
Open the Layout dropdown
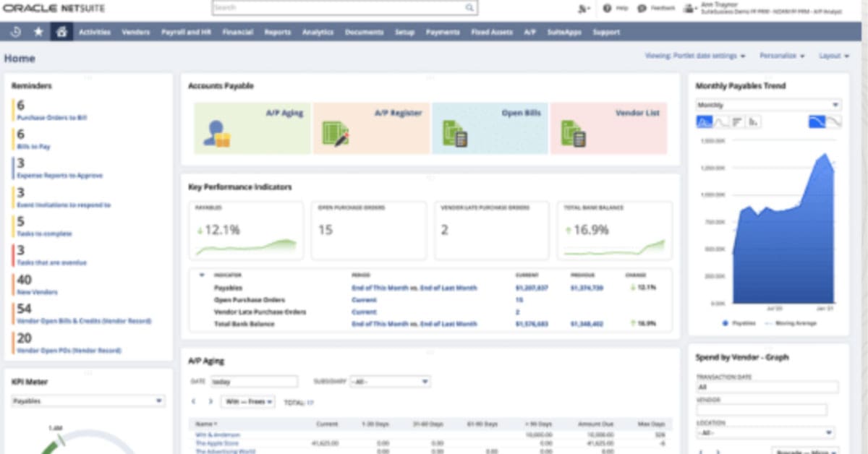point(834,56)
